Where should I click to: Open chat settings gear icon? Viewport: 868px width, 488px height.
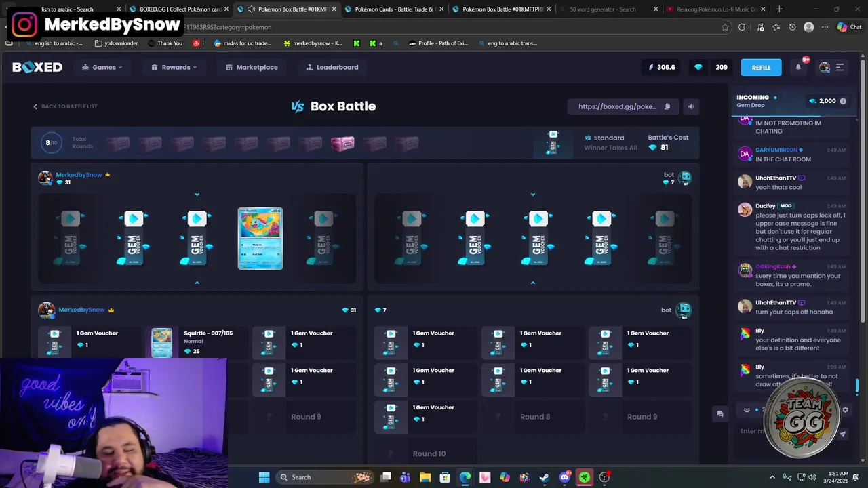(x=845, y=410)
